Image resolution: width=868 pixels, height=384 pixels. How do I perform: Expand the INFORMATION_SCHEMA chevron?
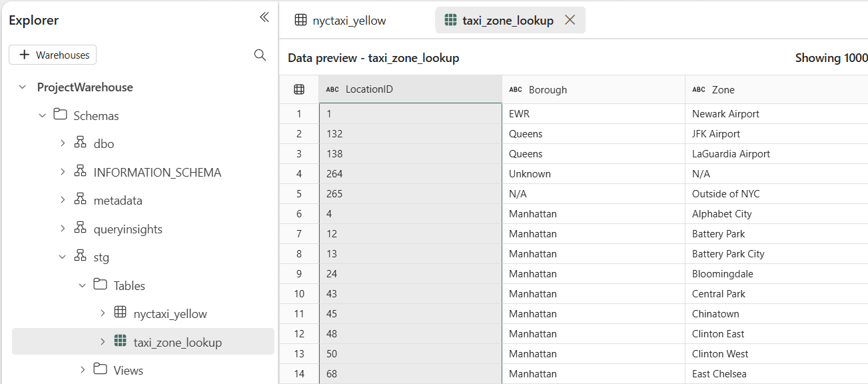(63, 172)
